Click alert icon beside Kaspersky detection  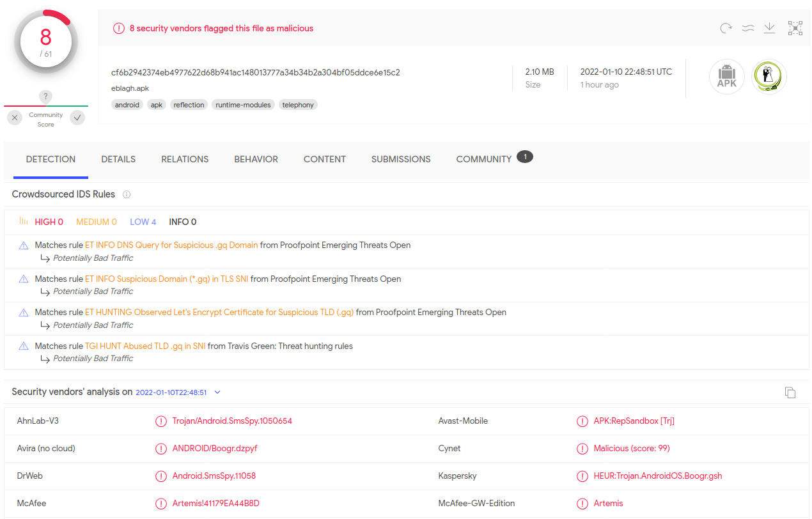click(x=582, y=476)
